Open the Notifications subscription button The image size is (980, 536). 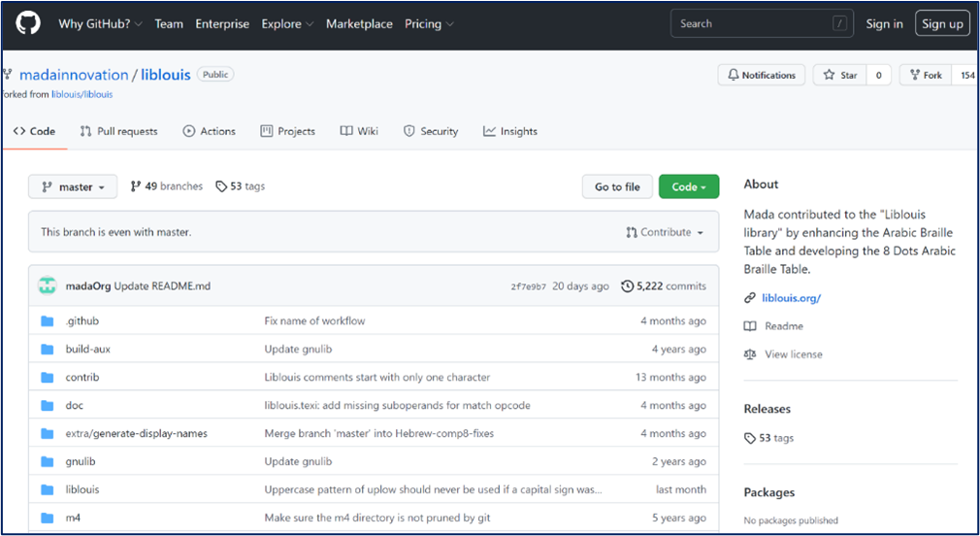762,75
